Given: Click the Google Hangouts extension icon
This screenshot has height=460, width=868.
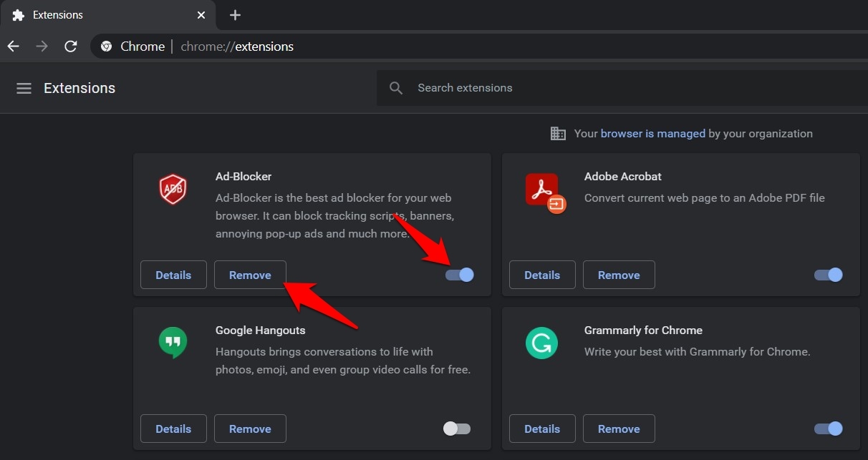Looking at the screenshot, I should (173, 343).
